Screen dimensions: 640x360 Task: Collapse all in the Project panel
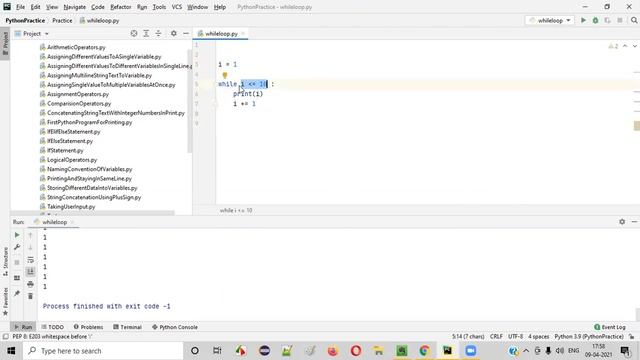158,33
